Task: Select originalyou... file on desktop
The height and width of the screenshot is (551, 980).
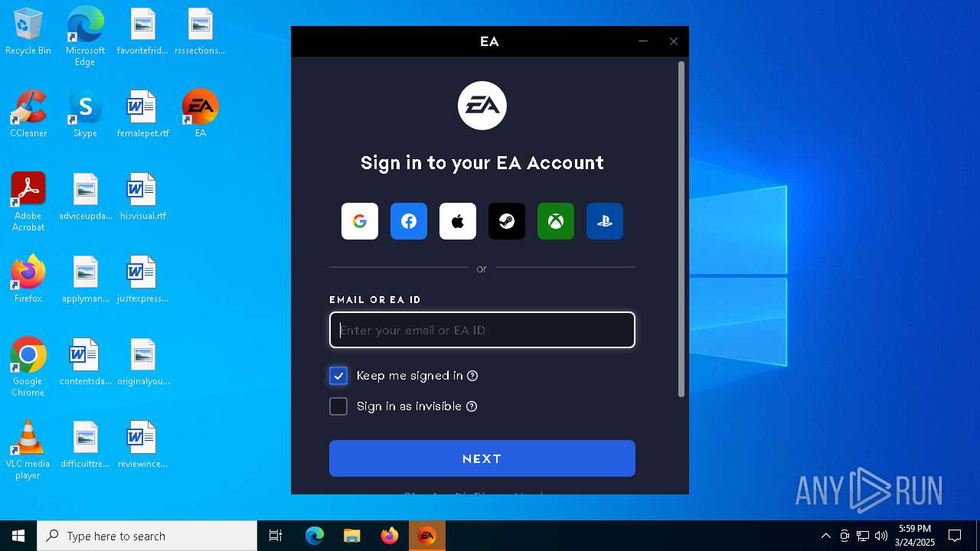Action: tap(142, 363)
